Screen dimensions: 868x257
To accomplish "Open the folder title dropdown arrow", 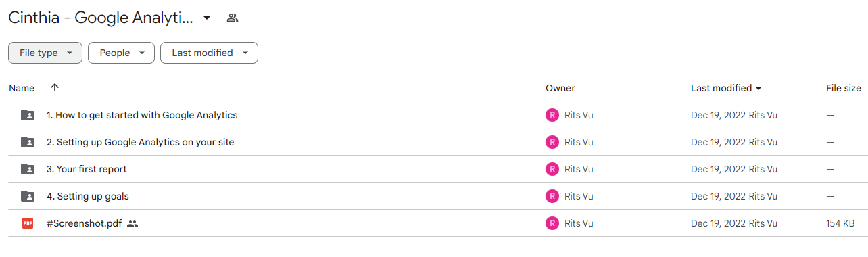I will (x=207, y=18).
